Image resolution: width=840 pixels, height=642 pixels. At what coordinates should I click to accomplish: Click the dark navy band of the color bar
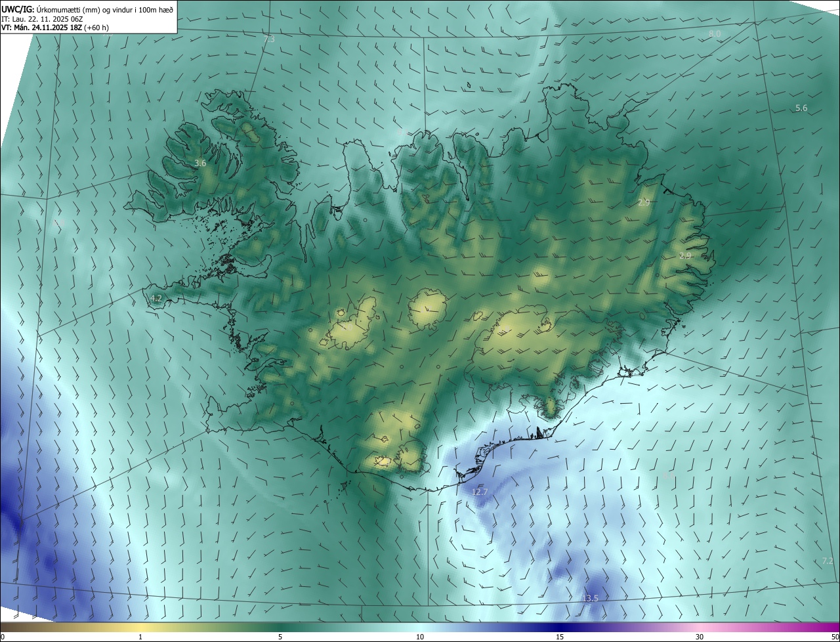(x=560, y=627)
